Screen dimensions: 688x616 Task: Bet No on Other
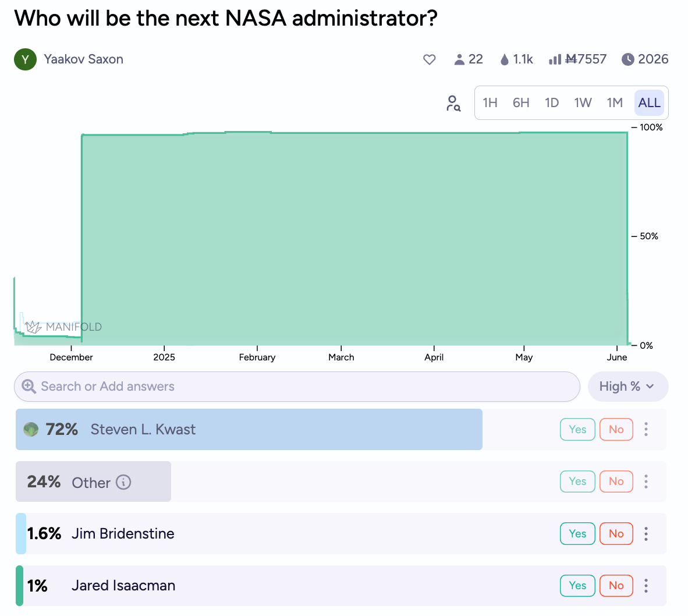[616, 482]
